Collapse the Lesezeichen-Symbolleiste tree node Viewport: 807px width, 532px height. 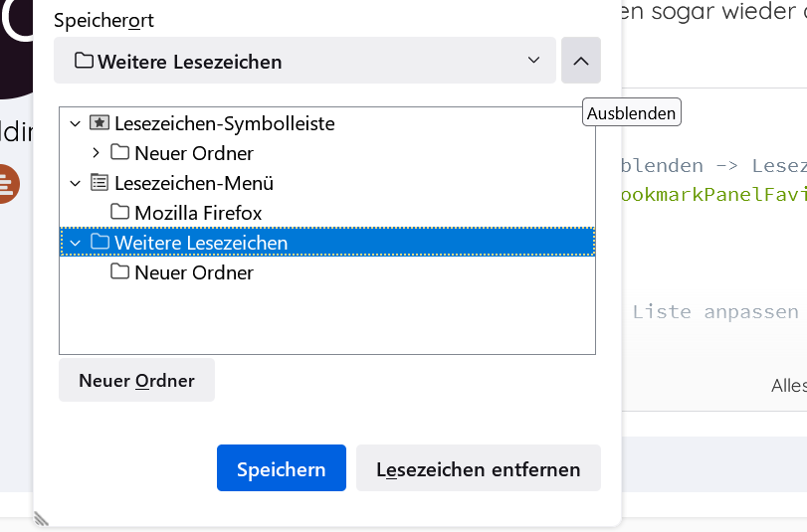pos(75,123)
